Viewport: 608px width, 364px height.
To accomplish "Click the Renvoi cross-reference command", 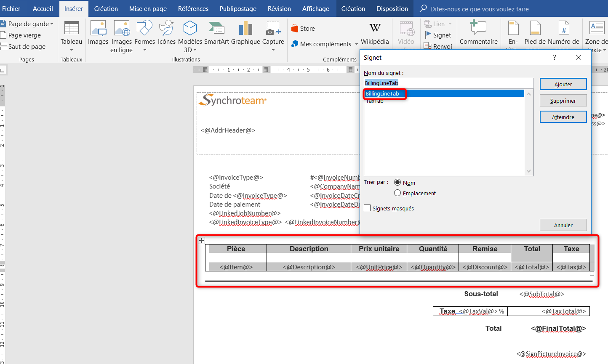I will tap(438, 46).
